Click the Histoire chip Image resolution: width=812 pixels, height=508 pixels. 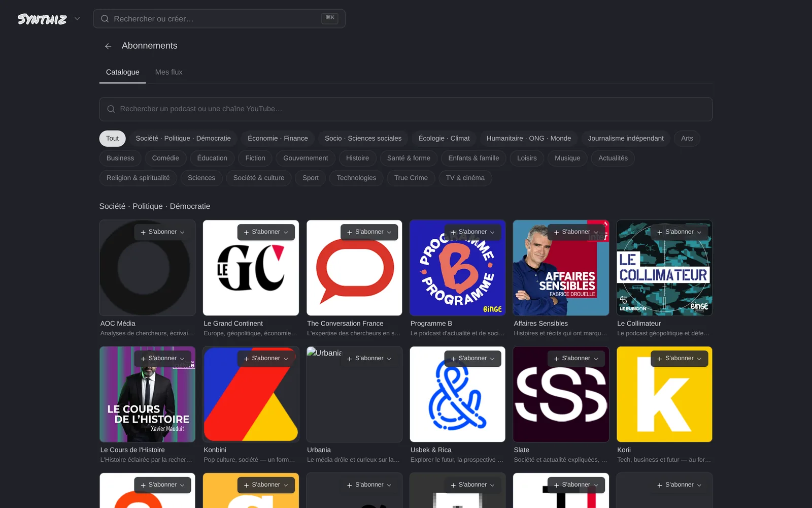357,158
